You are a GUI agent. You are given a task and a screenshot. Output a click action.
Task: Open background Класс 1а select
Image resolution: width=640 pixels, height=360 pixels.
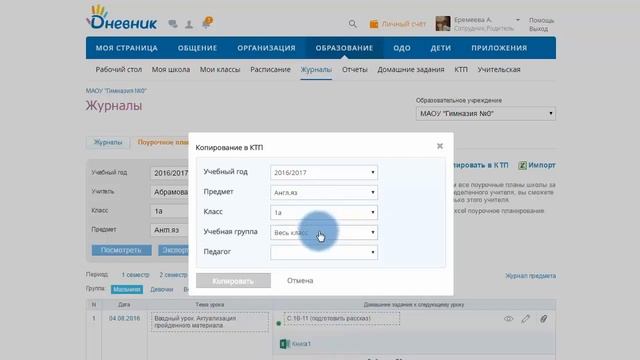(169, 211)
